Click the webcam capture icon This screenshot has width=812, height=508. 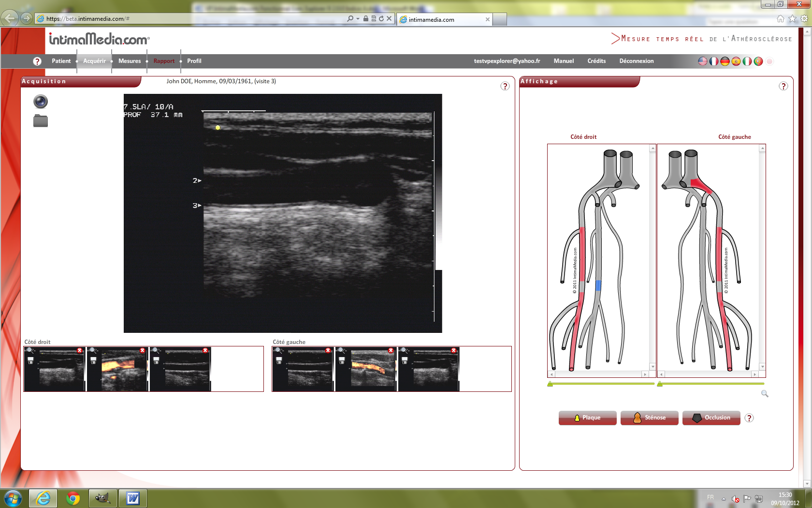click(x=41, y=102)
